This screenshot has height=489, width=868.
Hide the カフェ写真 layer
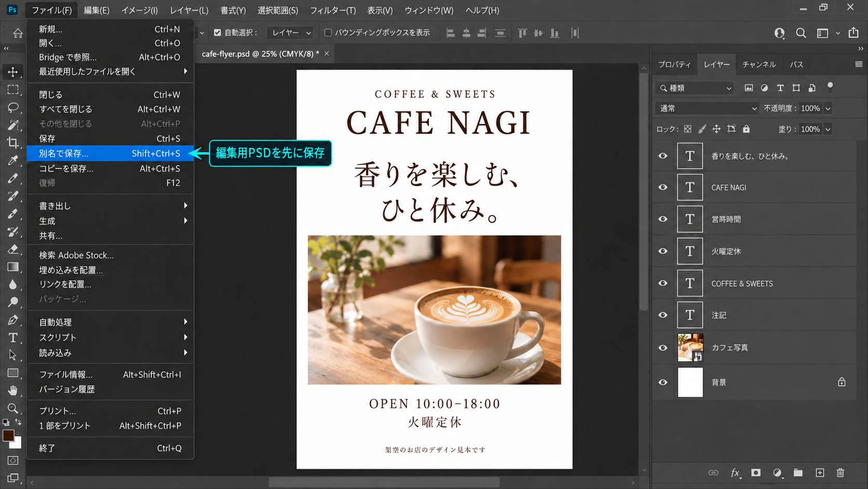tap(663, 348)
